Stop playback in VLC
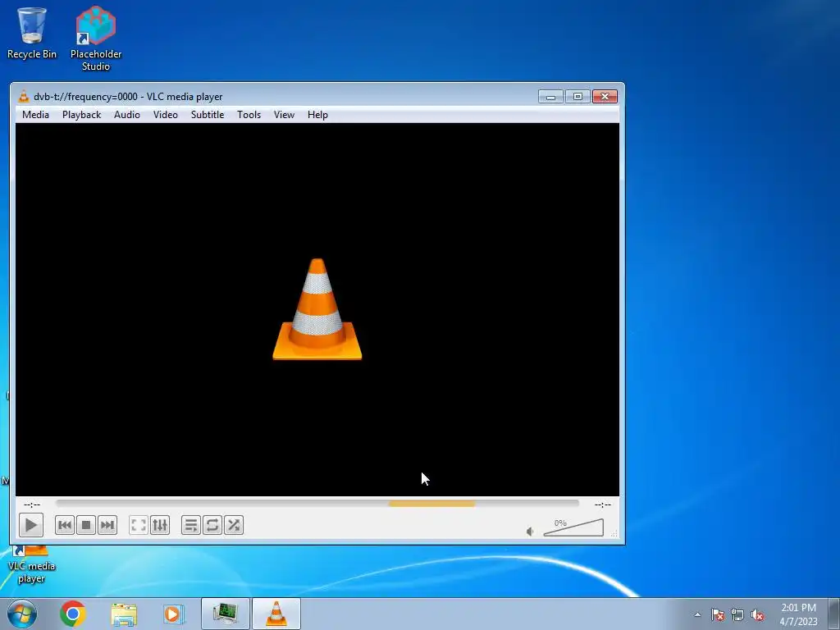Image resolution: width=840 pixels, height=630 pixels. point(85,525)
